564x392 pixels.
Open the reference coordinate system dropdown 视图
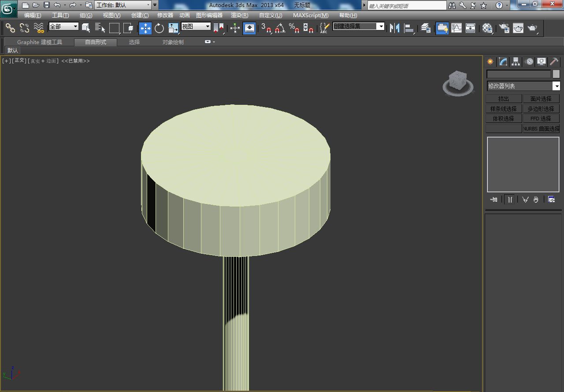(x=196, y=26)
